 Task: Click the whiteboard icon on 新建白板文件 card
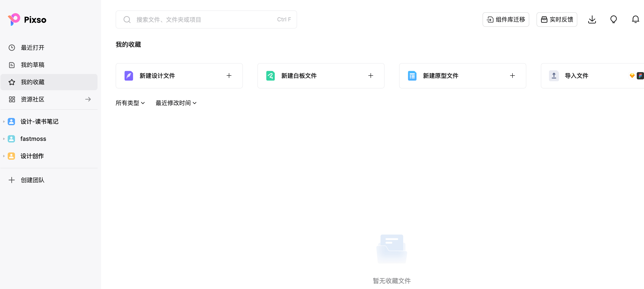coord(270,76)
